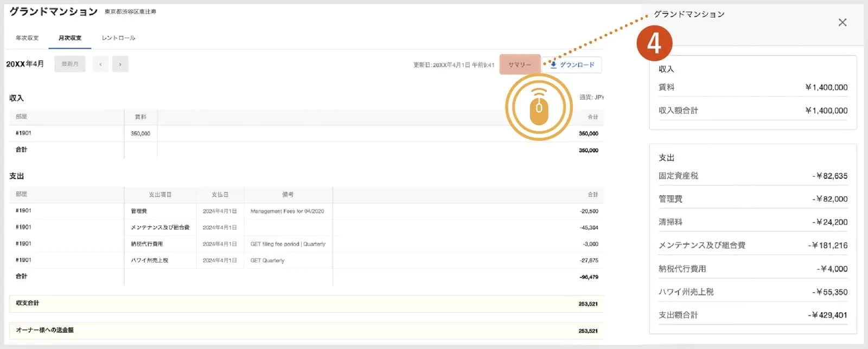
Task: Switch to the 年次収支 tab
Action: point(27,38)
